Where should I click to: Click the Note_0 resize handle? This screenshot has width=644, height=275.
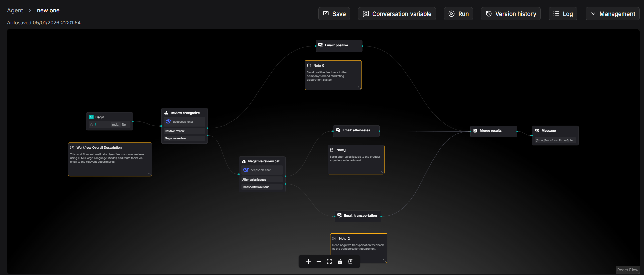359,88
